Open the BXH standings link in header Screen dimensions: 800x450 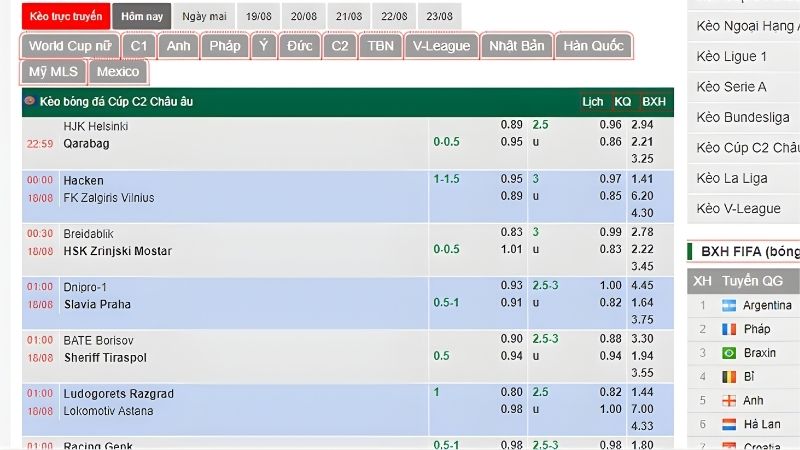point(654,102)
